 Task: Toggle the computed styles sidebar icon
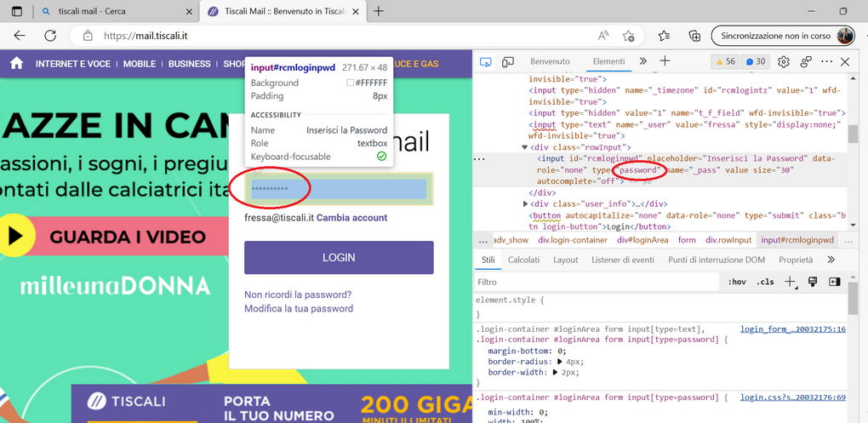pyautogui.click(x=834, y=282)
